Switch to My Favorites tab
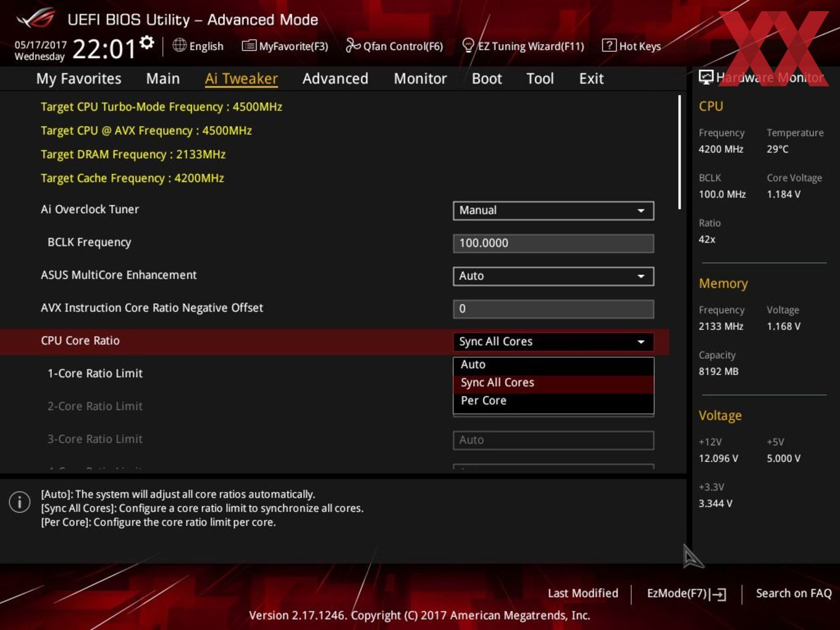This screenshot has height=630, width=840. pos(79,78)
